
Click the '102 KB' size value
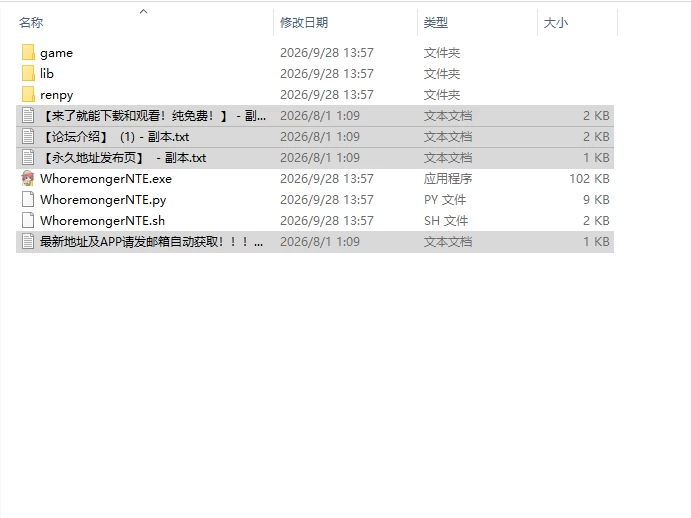pyautogui.click(x=589, y=179)
